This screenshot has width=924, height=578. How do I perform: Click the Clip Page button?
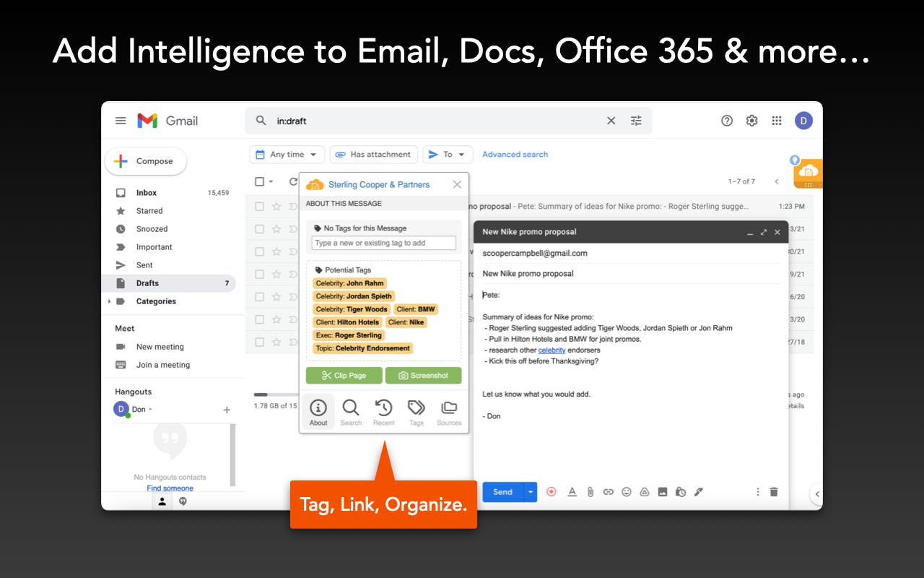[344, 376]
